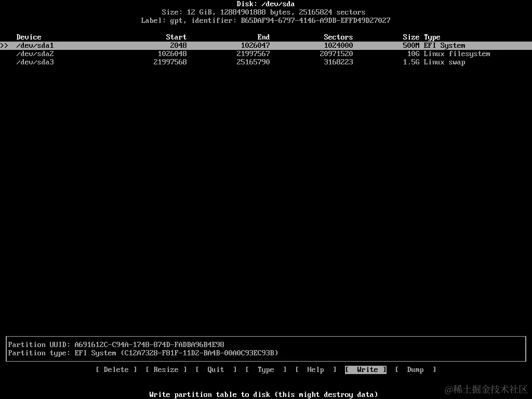Select the Write command to save partition table
Screen dimensions: 532x399
[x=365, y=369]
